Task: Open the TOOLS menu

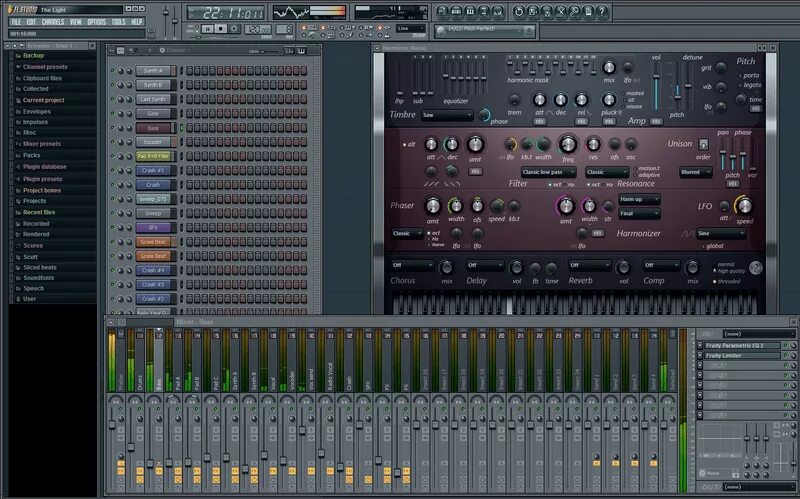Action: click(x=118, y=22)
